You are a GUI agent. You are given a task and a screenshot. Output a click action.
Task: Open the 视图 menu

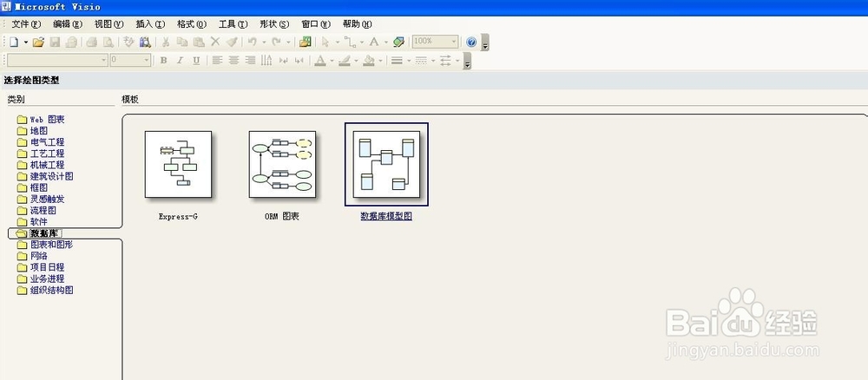coord(109,24)
